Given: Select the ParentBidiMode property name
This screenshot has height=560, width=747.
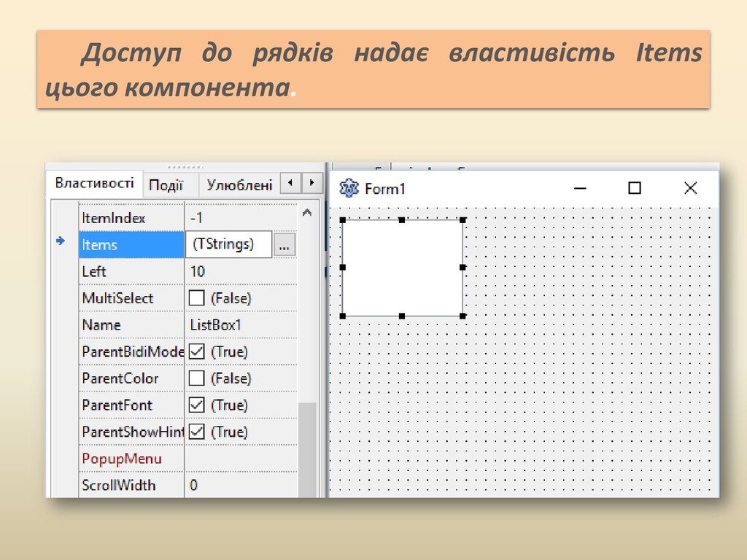Looking at the screenshot, I should (133, 351).
